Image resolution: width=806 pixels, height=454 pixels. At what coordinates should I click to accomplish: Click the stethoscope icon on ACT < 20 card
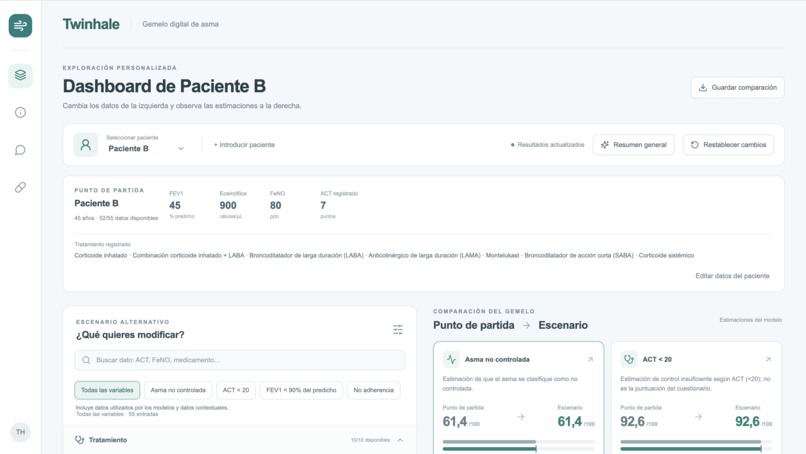pyautogui.click(x=629, y=359)
